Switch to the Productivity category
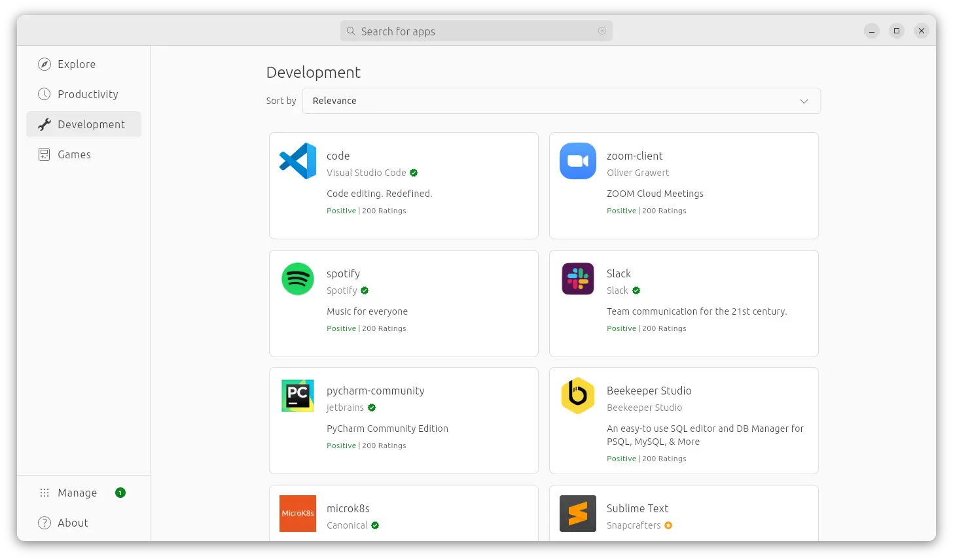Image resolution: width=953 pixels, height=560 pixels. pyautogui.click(x=88, y=94)
